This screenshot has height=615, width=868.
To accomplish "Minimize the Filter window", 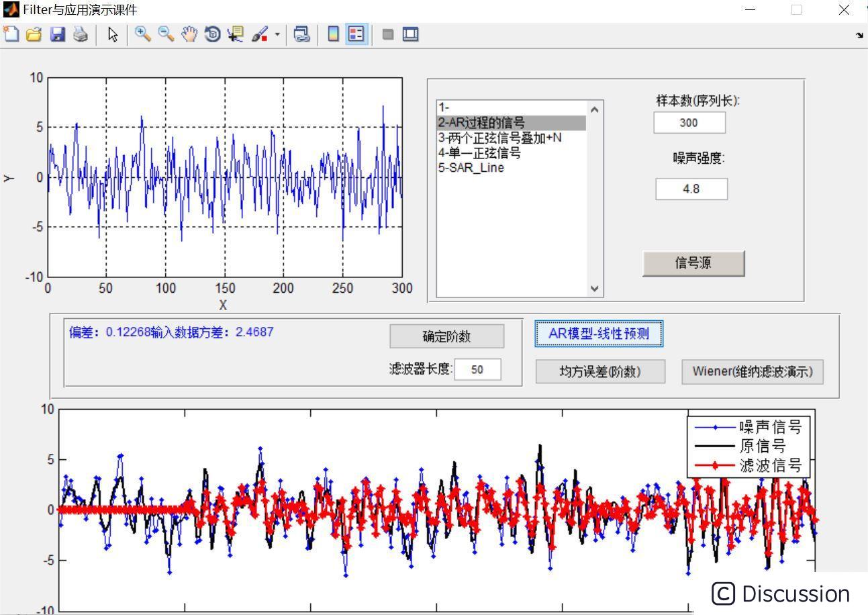I will pyautogui.click(x=751, y=9).
